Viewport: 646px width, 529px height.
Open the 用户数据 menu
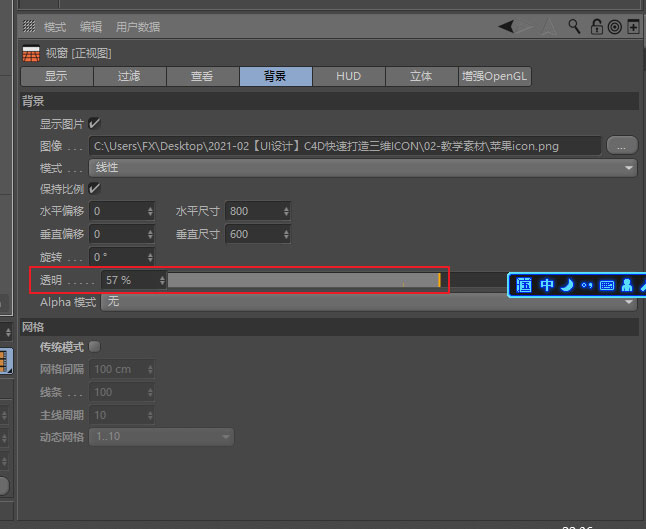click(138, 27)
